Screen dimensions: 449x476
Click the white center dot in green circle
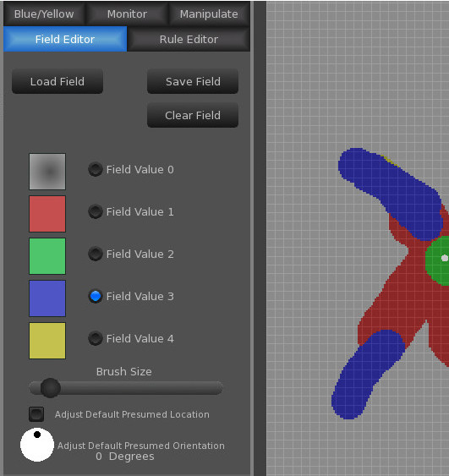(x=445, y=258)
